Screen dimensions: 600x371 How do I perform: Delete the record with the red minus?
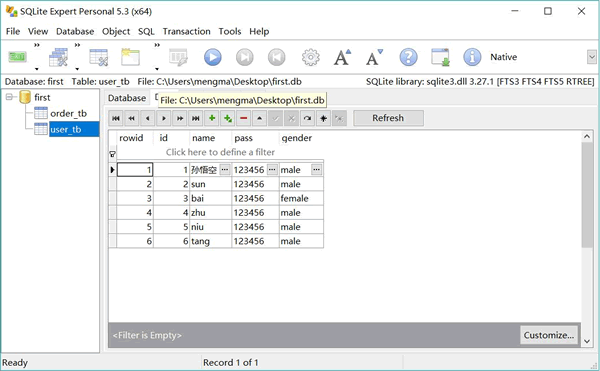click(243, 118)
